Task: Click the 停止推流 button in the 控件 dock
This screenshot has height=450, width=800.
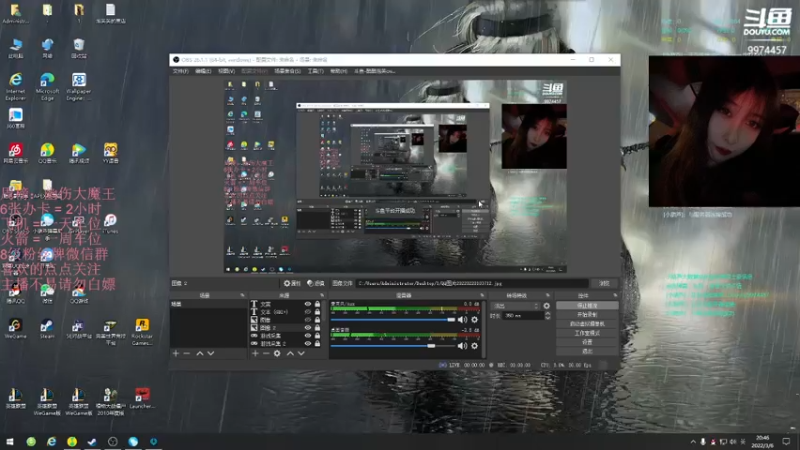Action: pos(587,305)
